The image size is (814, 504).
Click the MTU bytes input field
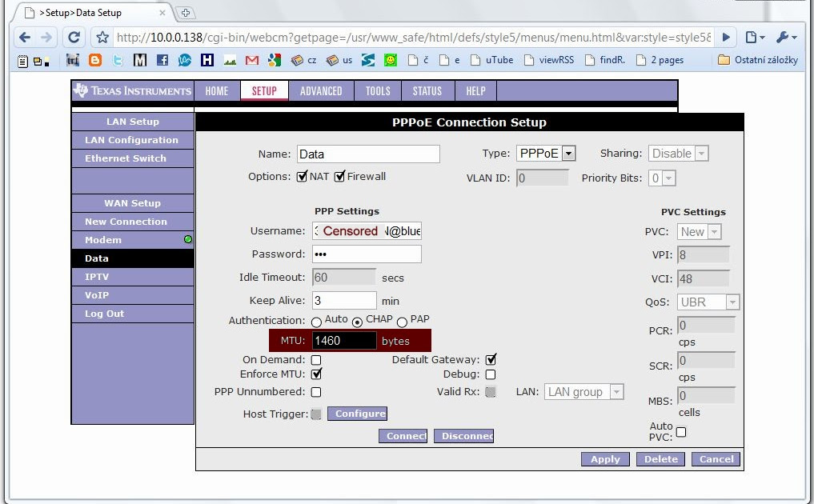point(344,341)
